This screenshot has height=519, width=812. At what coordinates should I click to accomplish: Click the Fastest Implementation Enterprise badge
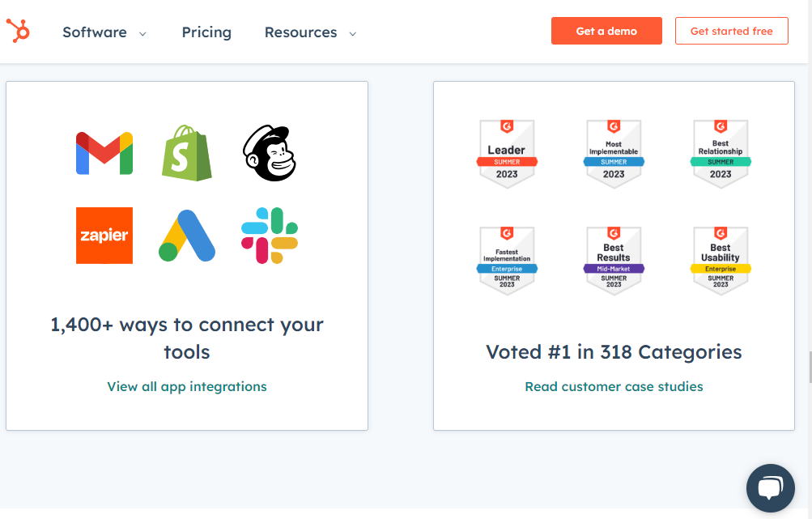tap(507, 261)
